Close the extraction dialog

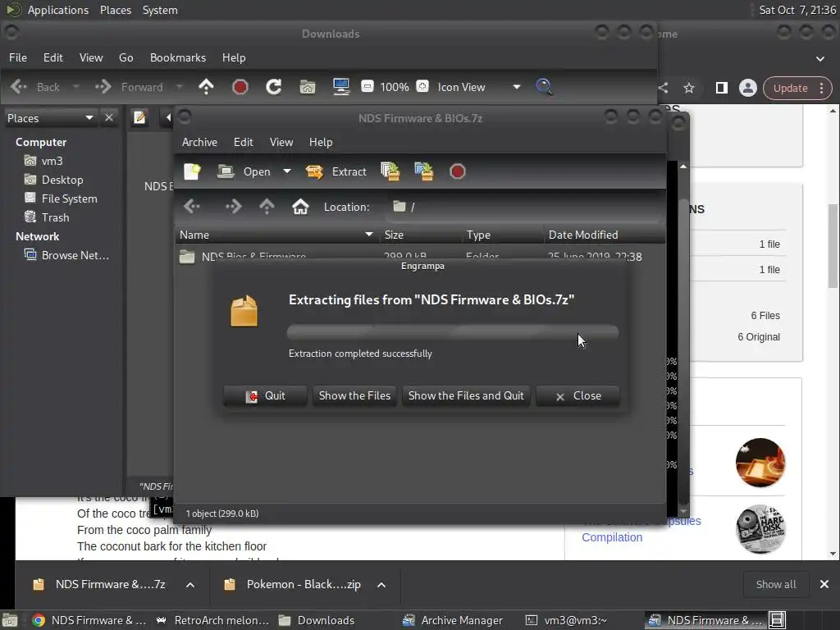[578, 396]
